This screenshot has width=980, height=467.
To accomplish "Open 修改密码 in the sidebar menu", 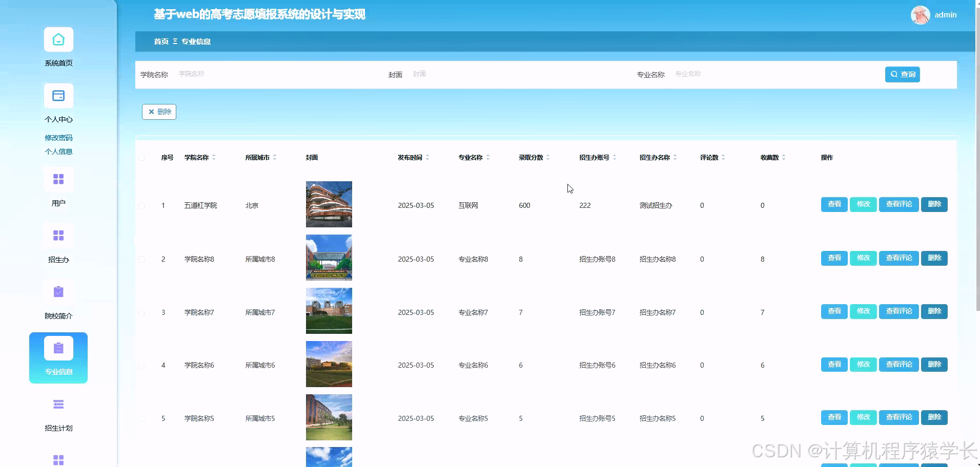I will [58, 137].
